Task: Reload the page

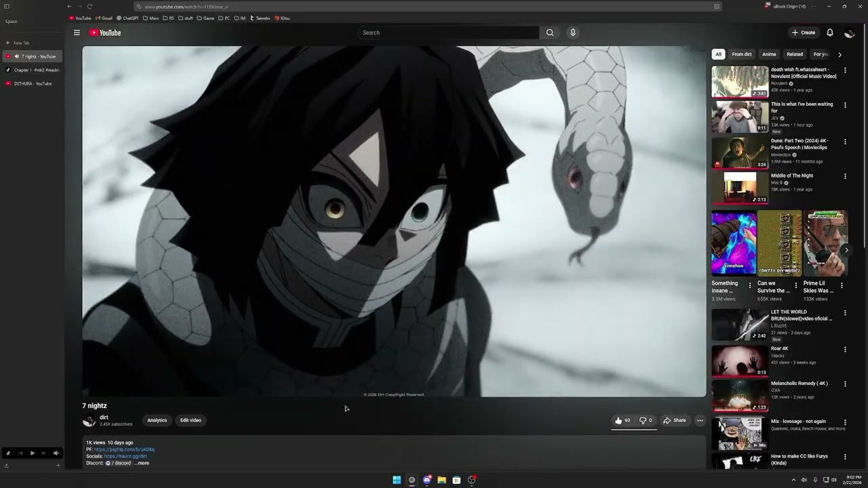Action: pyautogui.click(x=90, y=7)
